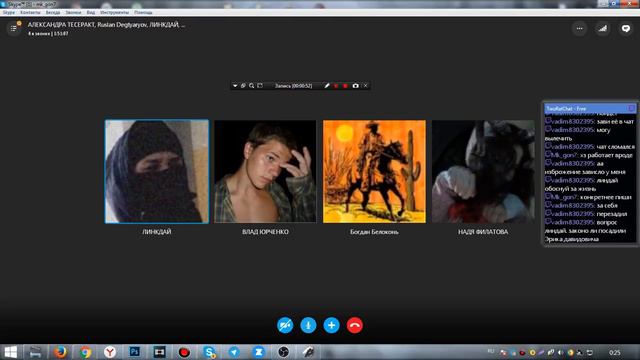Select НАДЯ ФИЛАТОВА participant tile
The height and width of the screenshot is (360, 640).
click(483, 171)
